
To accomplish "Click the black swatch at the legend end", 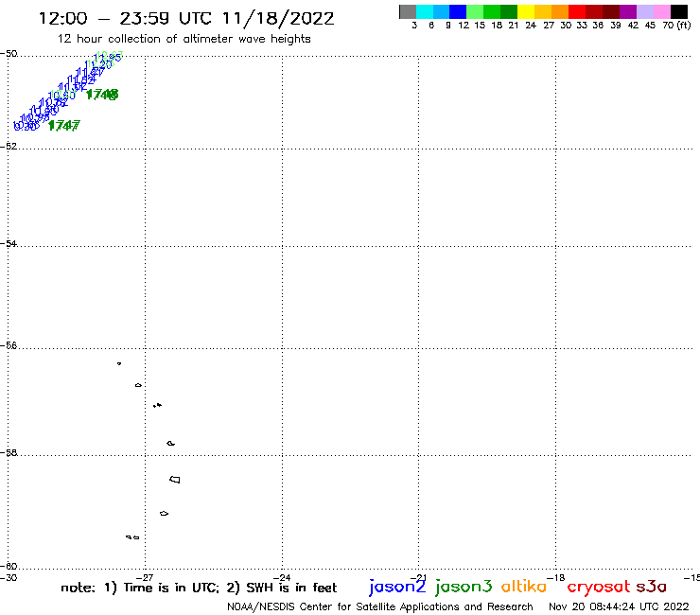I will [x=679, y=11].
